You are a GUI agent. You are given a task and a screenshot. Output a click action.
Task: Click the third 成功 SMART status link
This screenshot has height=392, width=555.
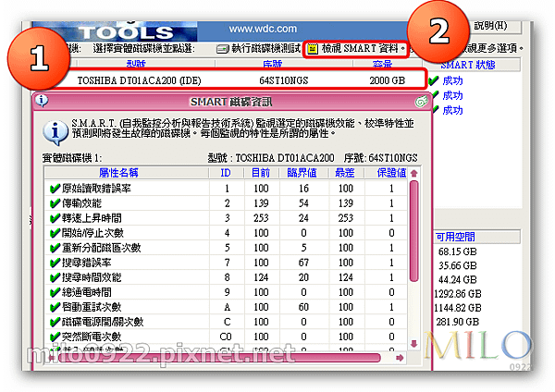[x=452, y=110]
